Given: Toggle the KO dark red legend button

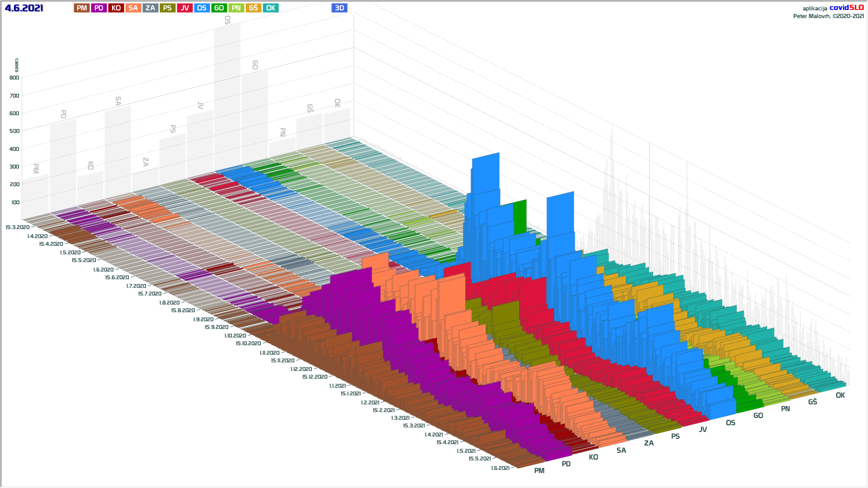Looking at the screenshot, I should [116, 8].
